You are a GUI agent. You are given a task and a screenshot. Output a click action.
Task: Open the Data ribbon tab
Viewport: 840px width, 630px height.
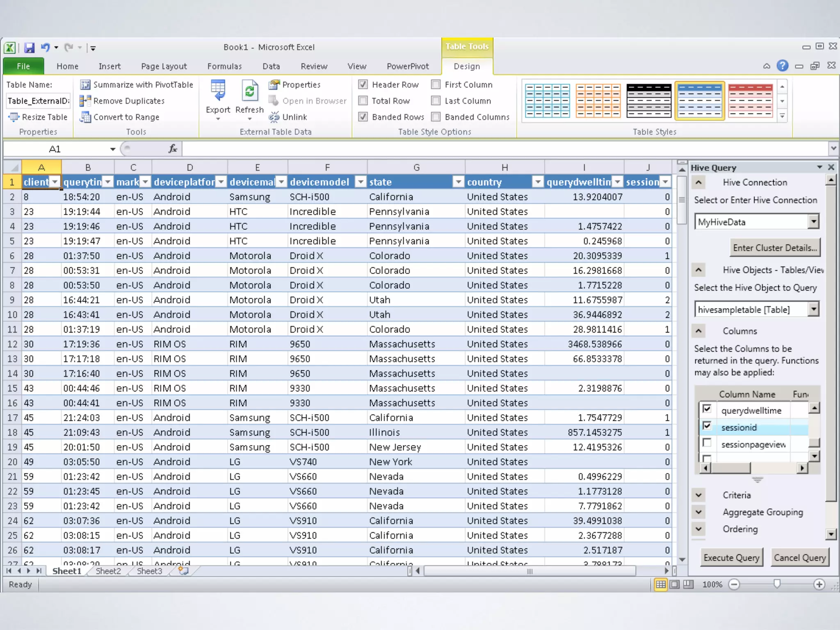click(x=271, y=66)
